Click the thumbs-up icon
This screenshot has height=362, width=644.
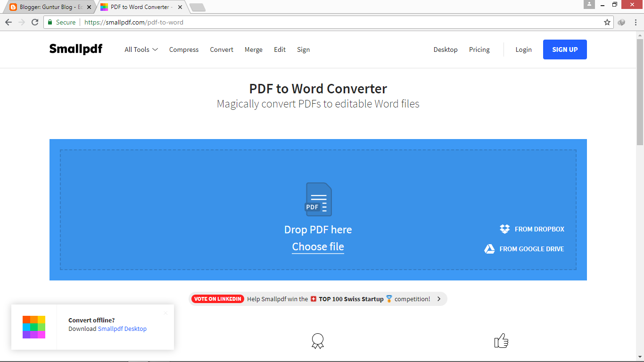(x=501, y=340)
